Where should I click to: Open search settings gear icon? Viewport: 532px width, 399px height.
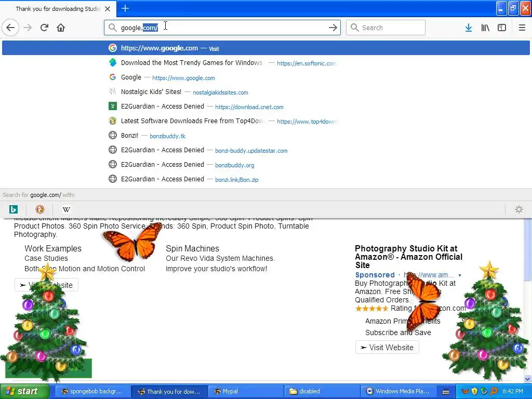coord(519,209)
